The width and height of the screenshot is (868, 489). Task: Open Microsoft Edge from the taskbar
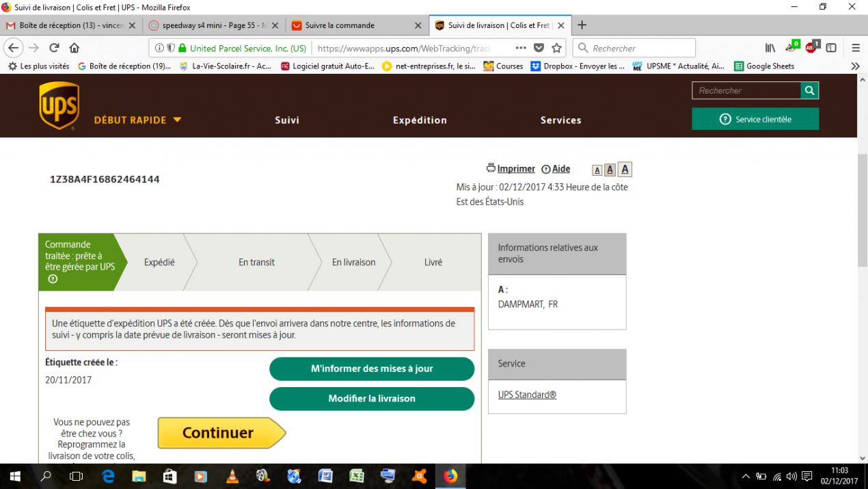click(109, 477)
